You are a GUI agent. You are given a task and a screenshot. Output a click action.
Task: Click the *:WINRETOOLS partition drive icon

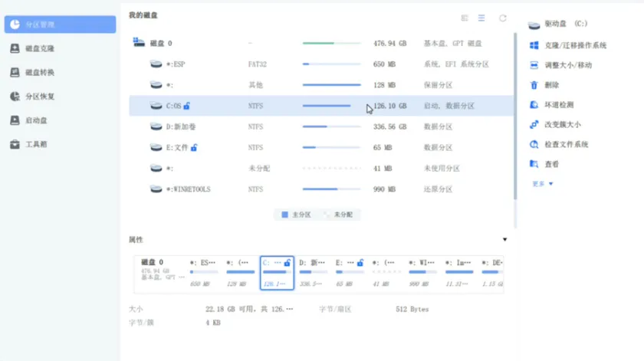156,189
